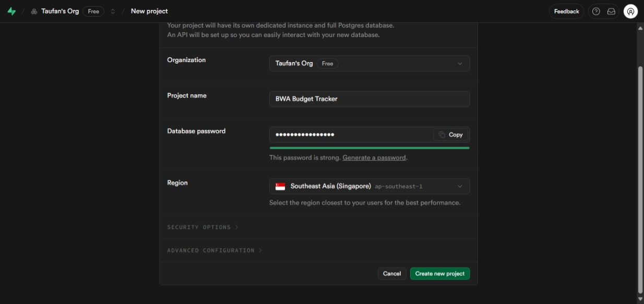
Task: Click the Feedback button
Action: 566,11
